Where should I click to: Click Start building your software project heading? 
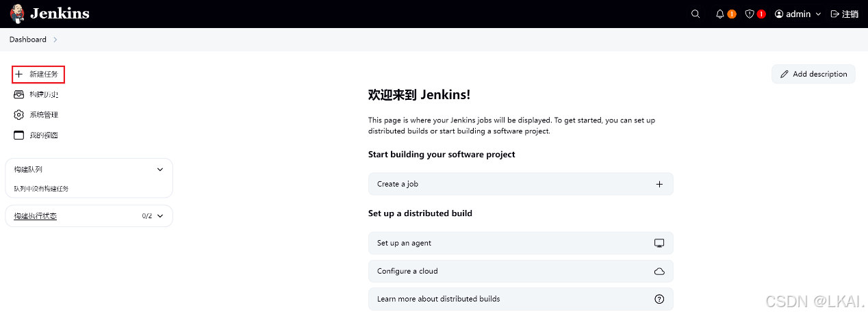pos(442,155)
